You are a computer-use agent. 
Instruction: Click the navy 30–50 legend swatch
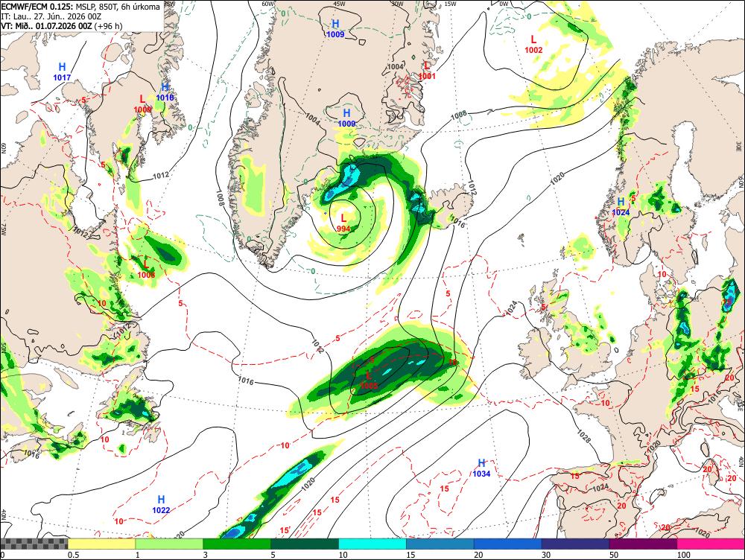[575, 544]
